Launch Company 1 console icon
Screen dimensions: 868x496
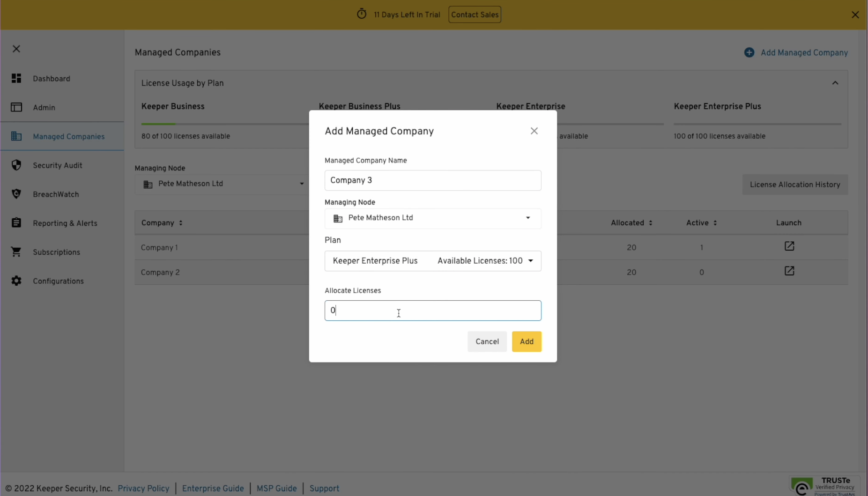click(789, 246)
